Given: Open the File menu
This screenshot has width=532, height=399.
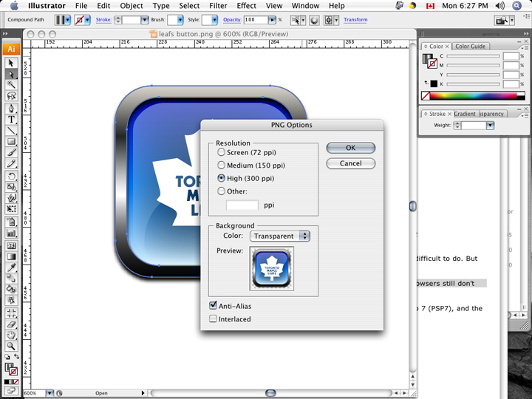Looking at the screenshot, I should point(81,6).
